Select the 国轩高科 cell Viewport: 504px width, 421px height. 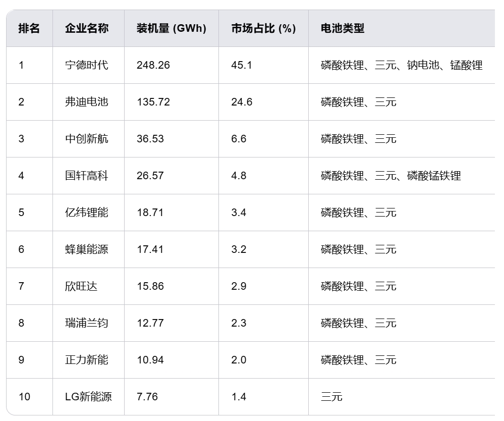[x=86, y=176]
